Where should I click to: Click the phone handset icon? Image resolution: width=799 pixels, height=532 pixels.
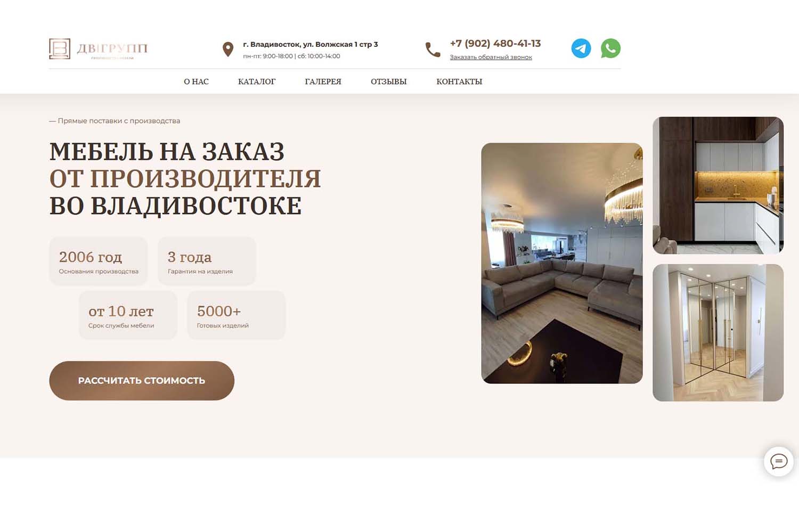pos(433,50)
